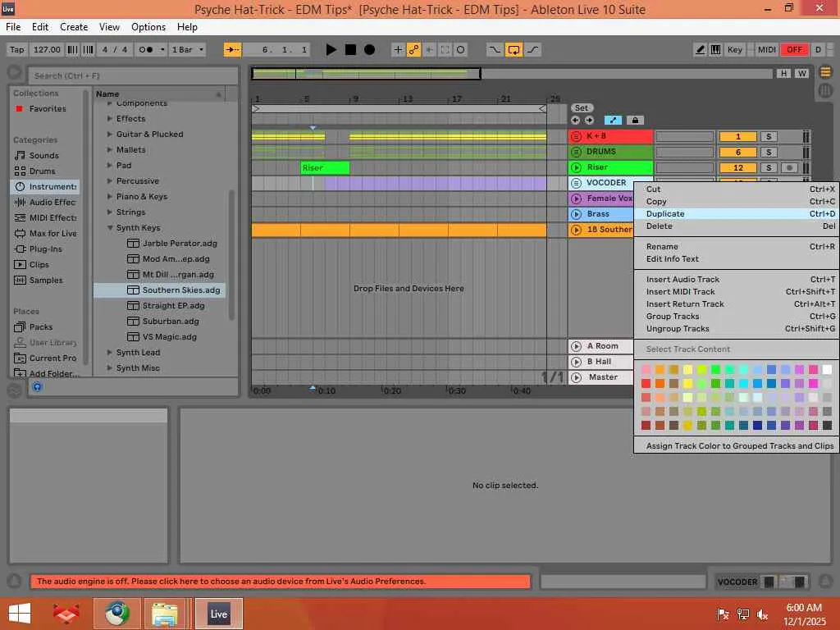Start playback with the Play button
The height and width of the screenshot is (630, 840).
[331, 49]
